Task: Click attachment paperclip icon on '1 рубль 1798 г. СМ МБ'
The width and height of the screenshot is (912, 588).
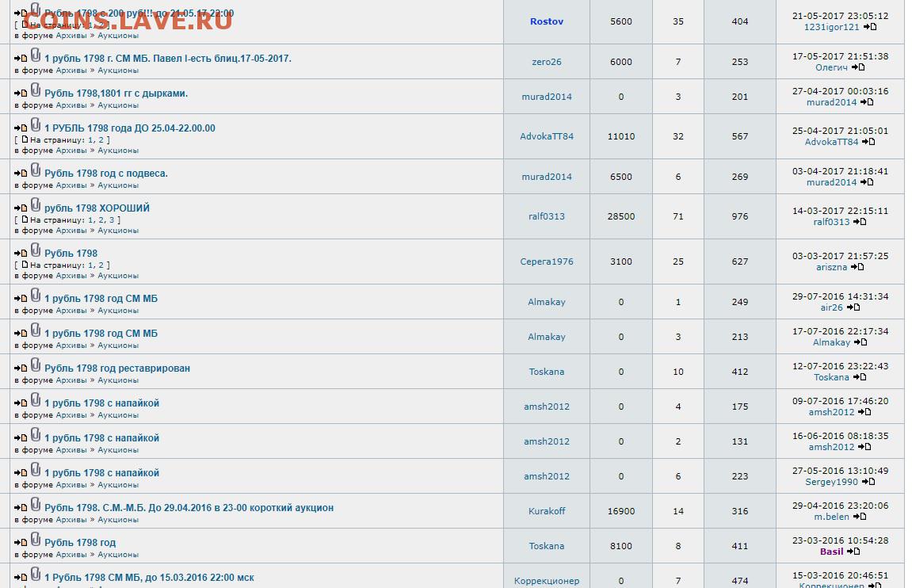Action: click(36, 55)
